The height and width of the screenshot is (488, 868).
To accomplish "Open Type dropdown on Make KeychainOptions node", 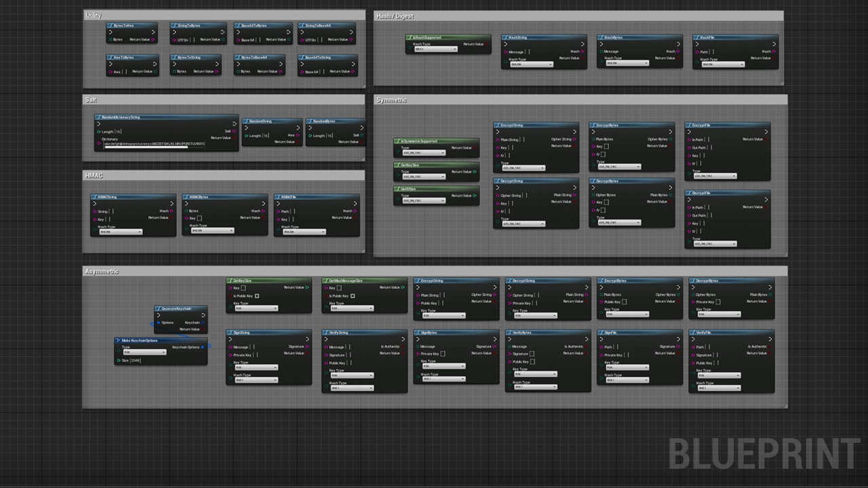I will point(143,352).
